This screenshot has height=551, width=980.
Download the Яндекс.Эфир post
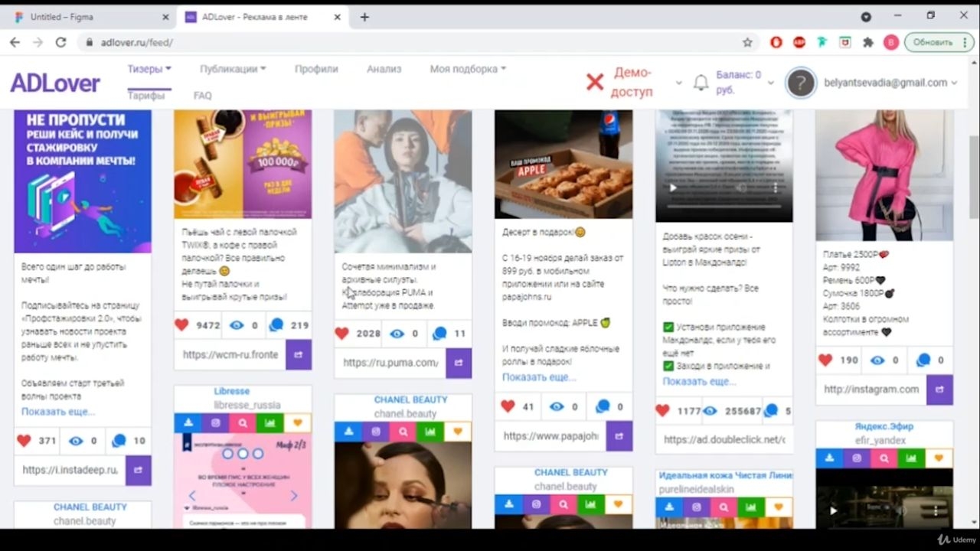829,458
